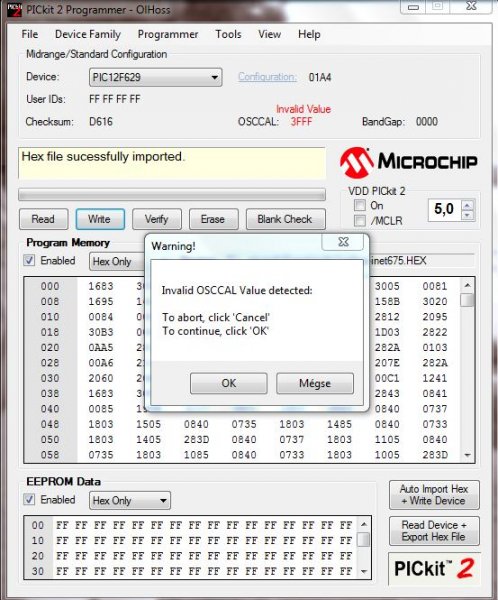Select program memory cell 30B3 at address 018
Viewport: 498px width, 600px height.
101,332
